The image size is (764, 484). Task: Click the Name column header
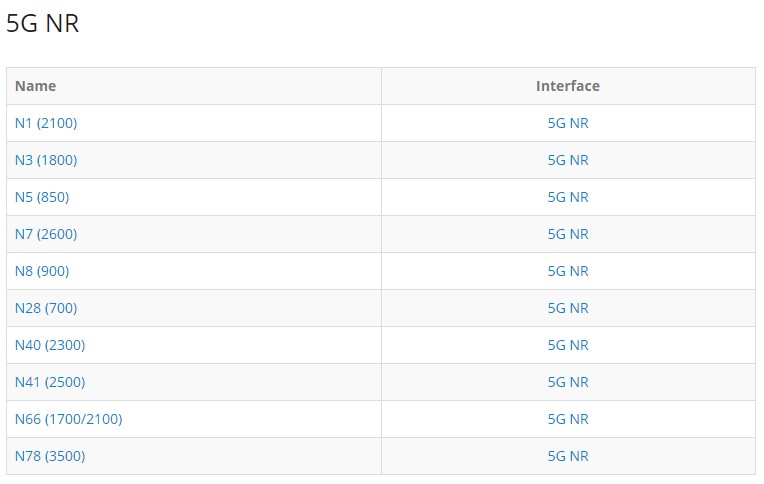point(35,86)
